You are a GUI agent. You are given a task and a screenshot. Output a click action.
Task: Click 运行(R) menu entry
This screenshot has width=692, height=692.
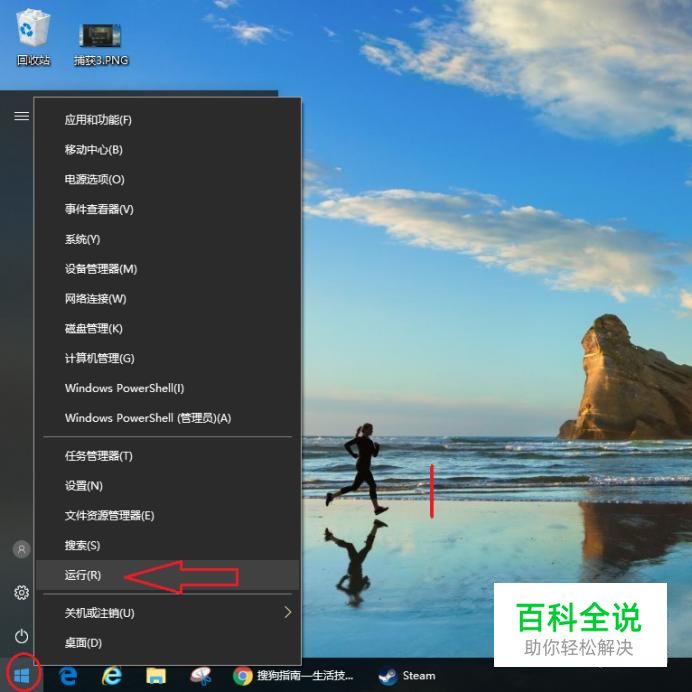168,575
